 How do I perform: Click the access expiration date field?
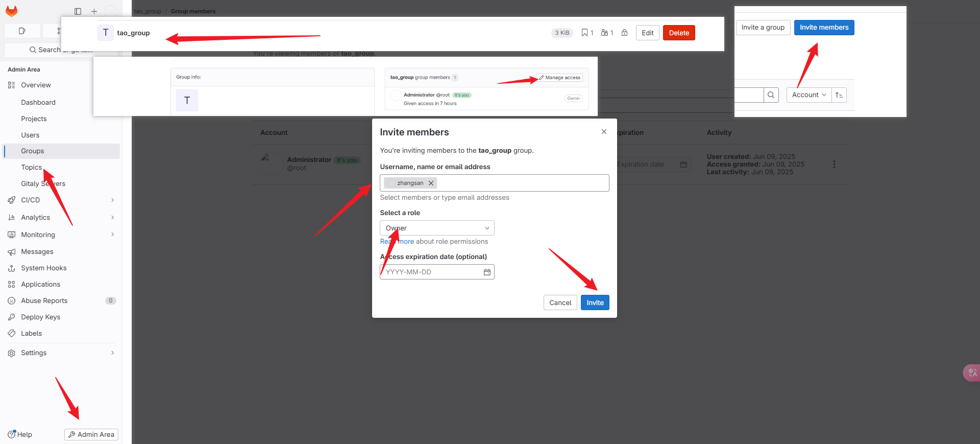click(x=437, y=272)
